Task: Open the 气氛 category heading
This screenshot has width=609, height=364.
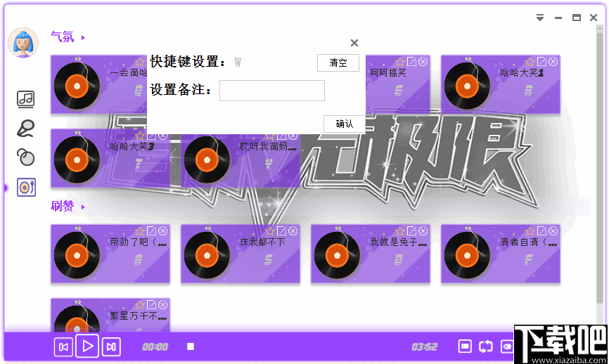Action: (x=62, y=37)
